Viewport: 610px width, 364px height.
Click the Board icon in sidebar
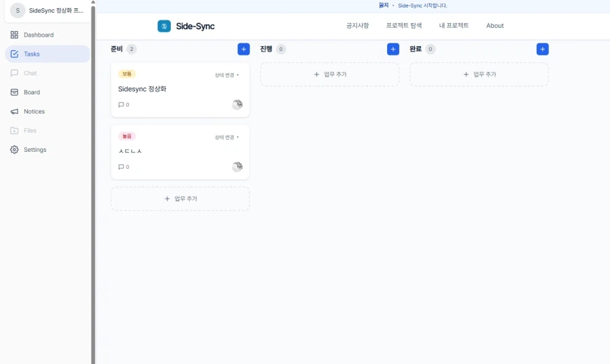(x=14, y=92)
